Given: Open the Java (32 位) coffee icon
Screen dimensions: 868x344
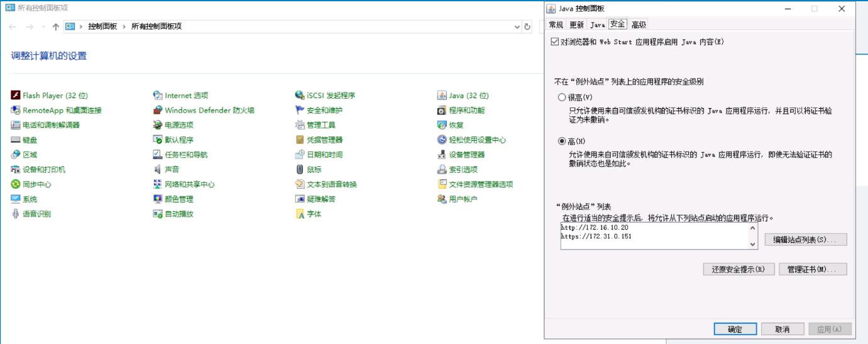Looking at the screenshot, I should tap(442, 96).
